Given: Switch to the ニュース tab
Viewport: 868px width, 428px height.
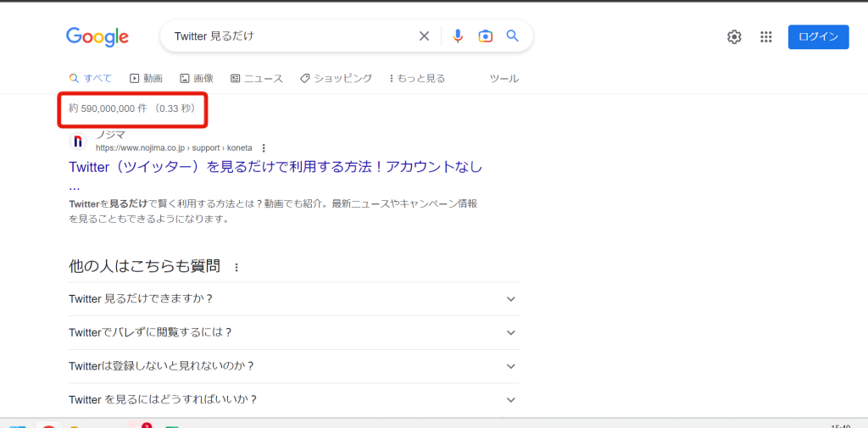Looking at the screenshot, I should coord(257,79).
